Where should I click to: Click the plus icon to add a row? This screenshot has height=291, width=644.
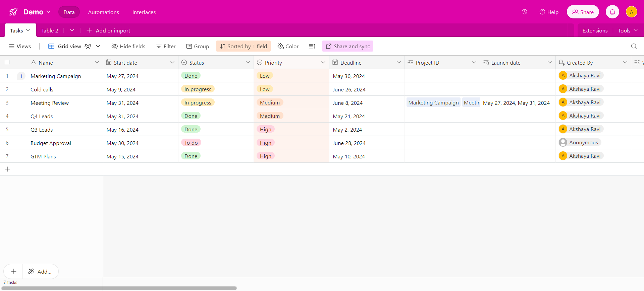click(x=7, y=169)
